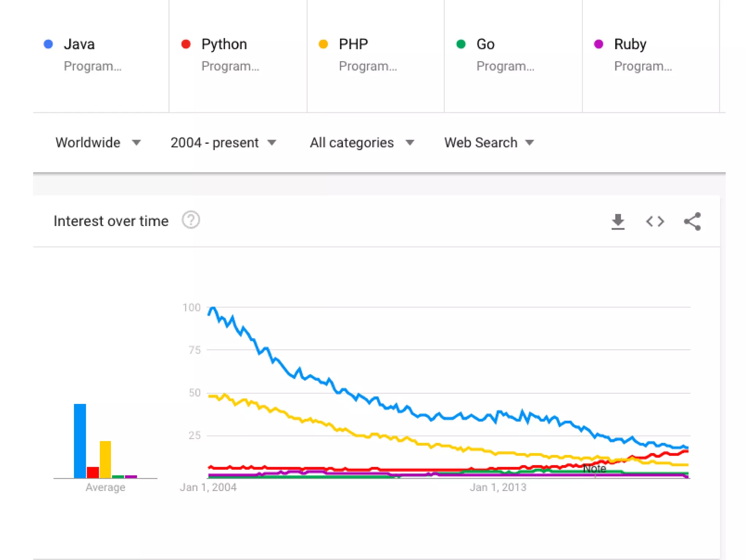Open the All categories dropdown

(362, 143)
